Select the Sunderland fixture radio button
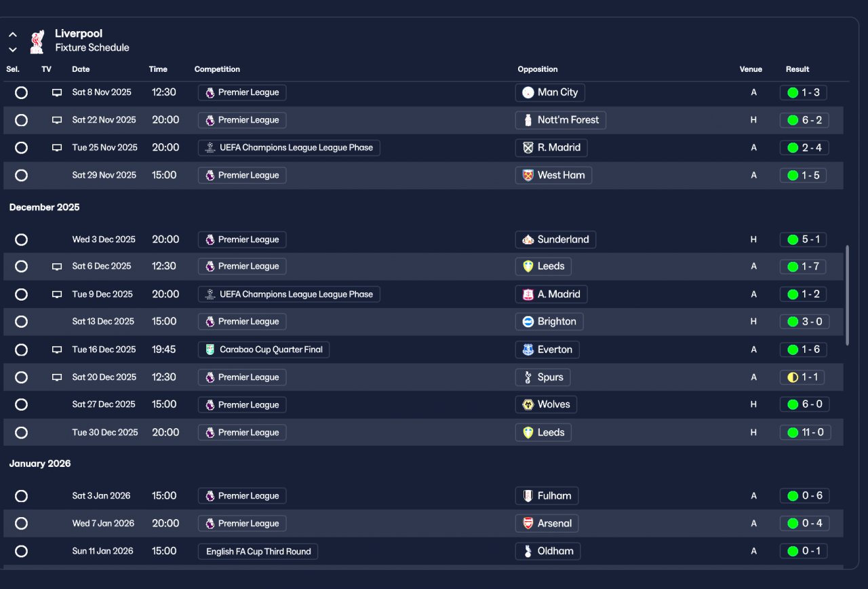Screen dimensions: 868x589 (x=21, y=240)
